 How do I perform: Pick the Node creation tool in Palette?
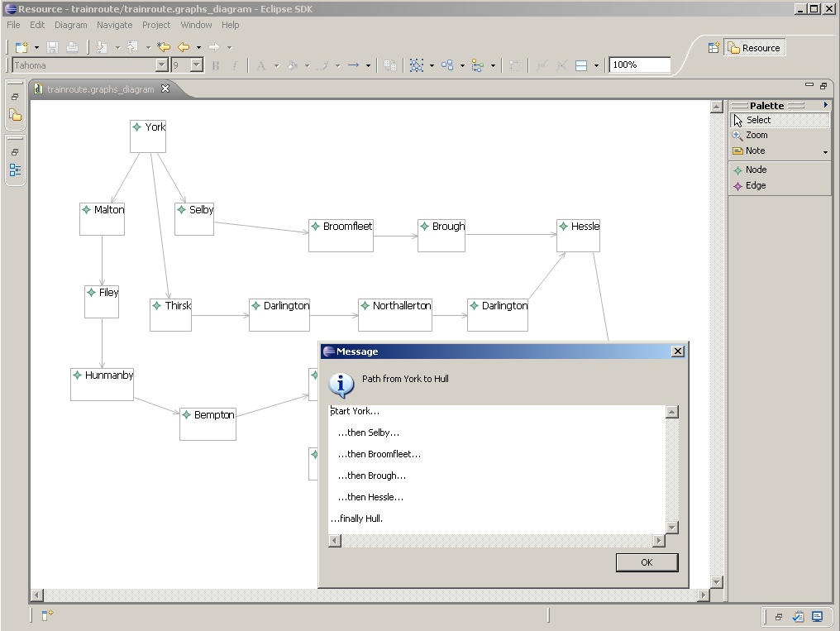click(780, 170)
